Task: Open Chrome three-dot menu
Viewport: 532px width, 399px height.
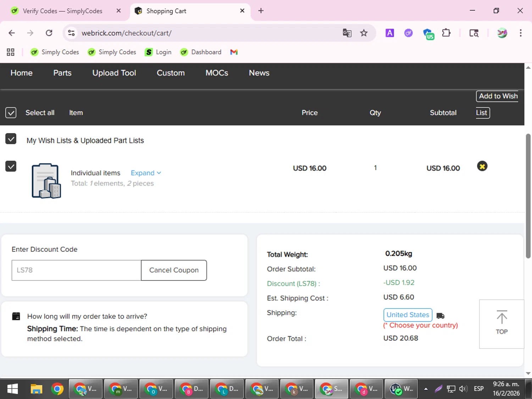Action: click(520, 33)
